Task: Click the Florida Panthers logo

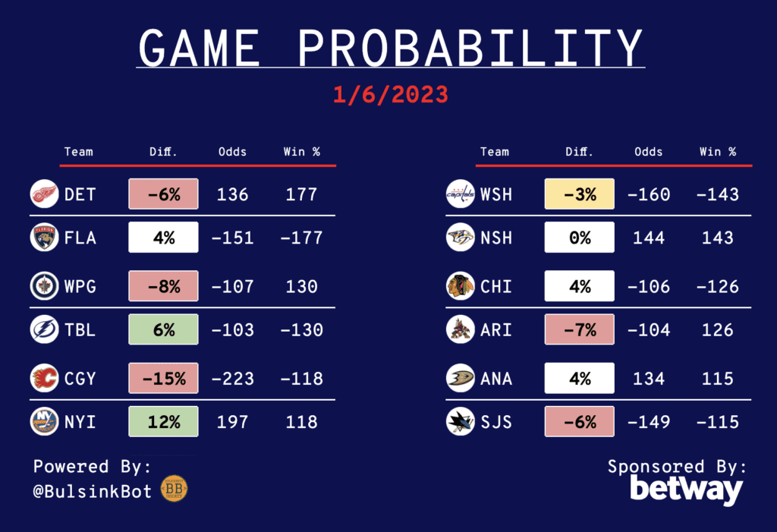Action: (x=43, y=238)
